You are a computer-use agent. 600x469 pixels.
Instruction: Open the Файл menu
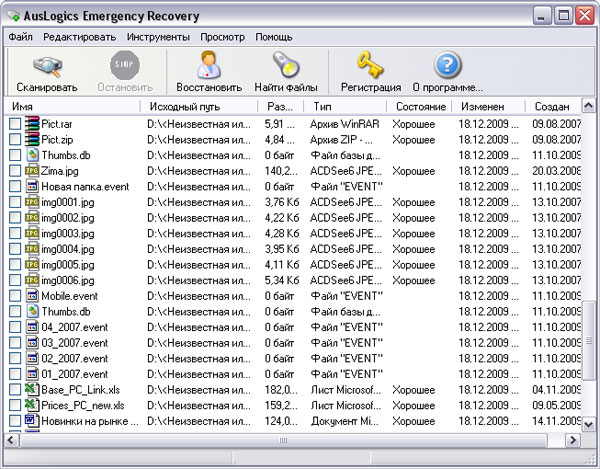point(21,37)
